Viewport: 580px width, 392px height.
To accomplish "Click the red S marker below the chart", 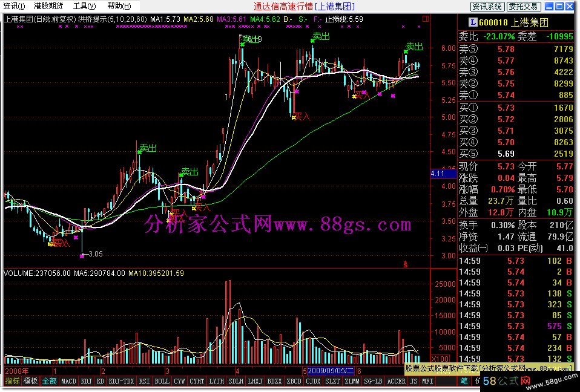I will tap(406, 264).
